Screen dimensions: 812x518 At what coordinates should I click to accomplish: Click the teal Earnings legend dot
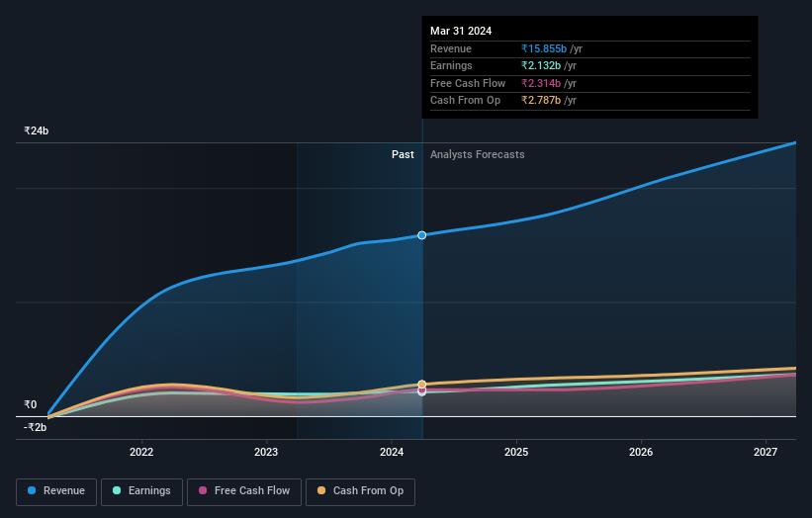pos(117,490)
